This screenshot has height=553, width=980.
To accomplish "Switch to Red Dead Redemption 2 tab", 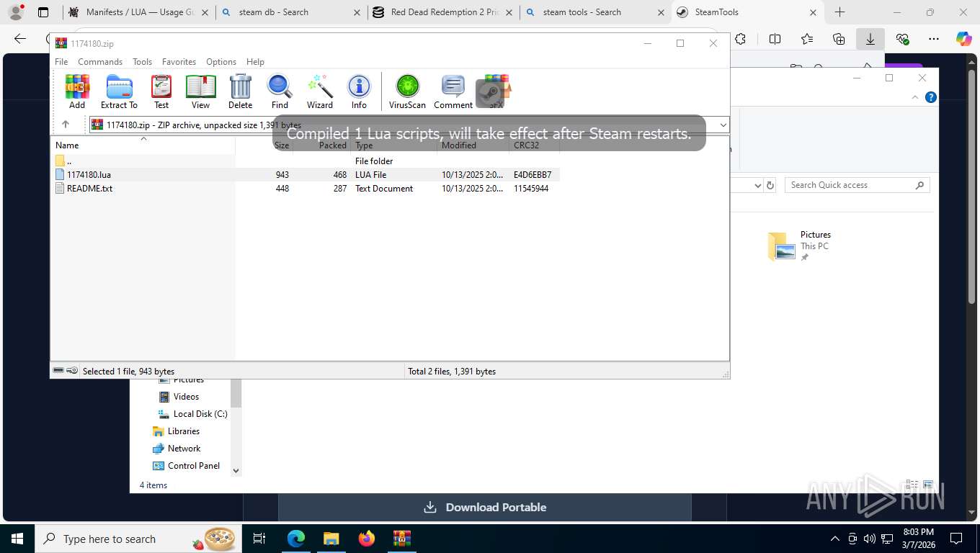I will tap(444, 12).
